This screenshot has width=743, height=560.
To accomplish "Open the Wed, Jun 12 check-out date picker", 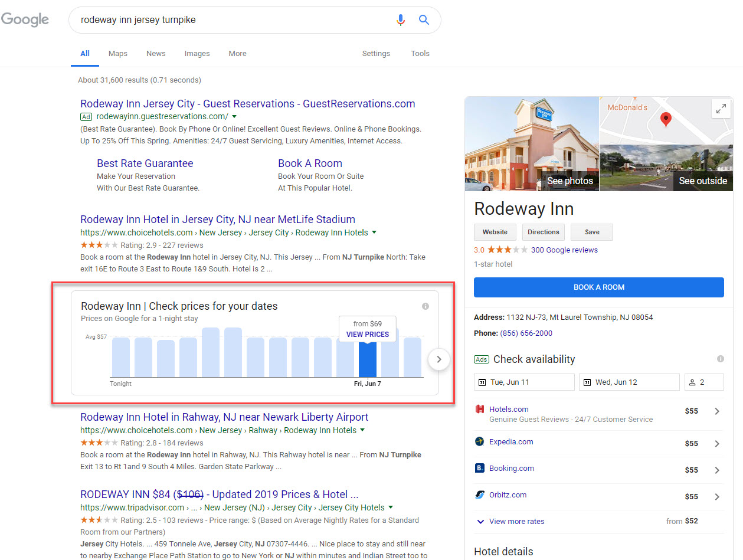I will [629, 382].
